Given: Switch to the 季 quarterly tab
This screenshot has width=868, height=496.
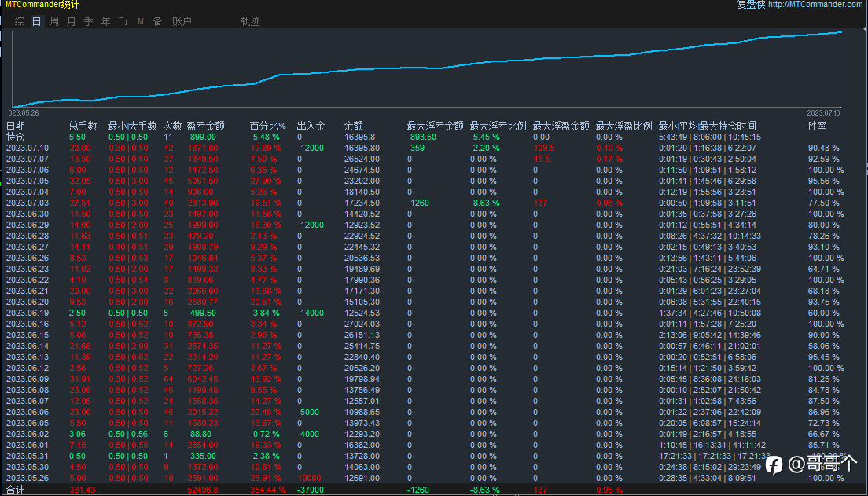Looking at the screenshot, I should (x=89, y=21).
